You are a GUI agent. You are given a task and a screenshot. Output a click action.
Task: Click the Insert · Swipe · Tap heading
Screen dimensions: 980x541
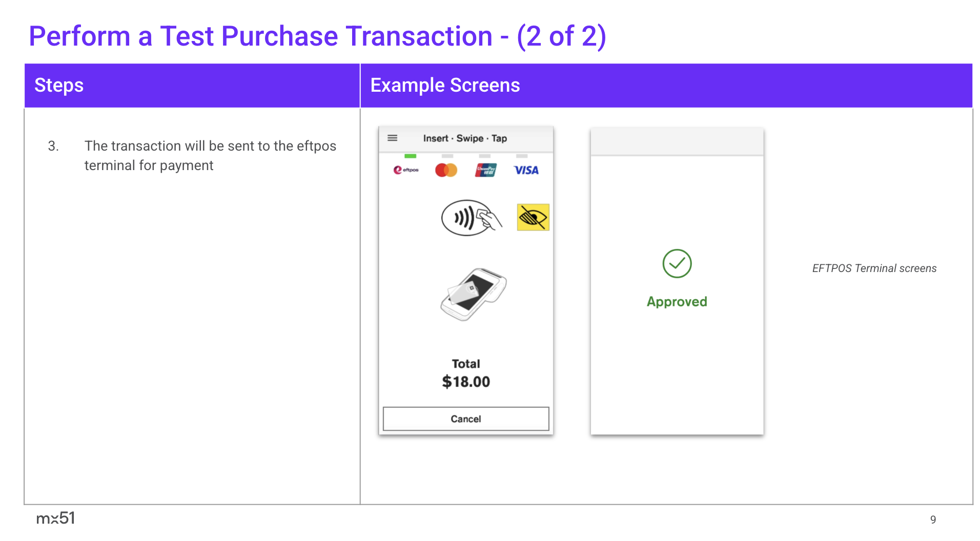click(465, 138)
